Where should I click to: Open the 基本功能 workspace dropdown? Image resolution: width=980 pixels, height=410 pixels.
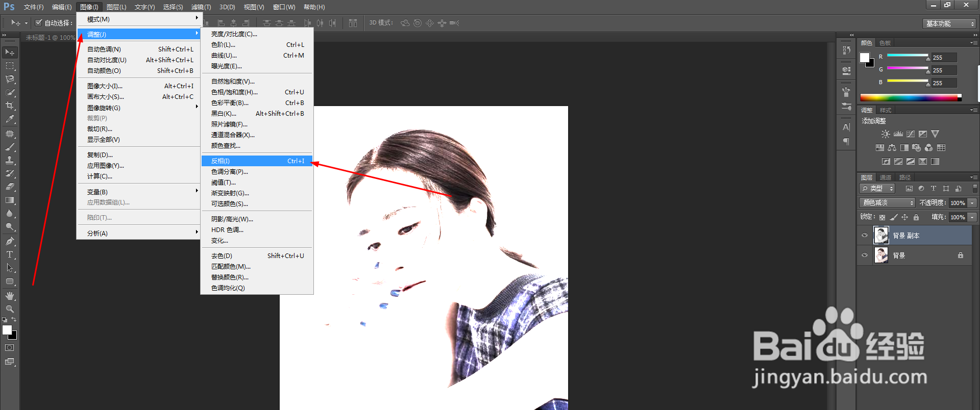(x=949, y=23)
